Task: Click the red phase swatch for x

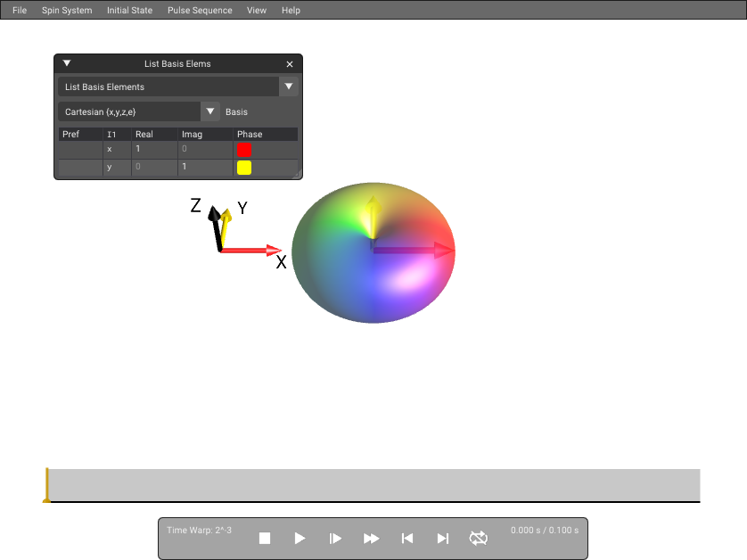Action: click(244, 150)
